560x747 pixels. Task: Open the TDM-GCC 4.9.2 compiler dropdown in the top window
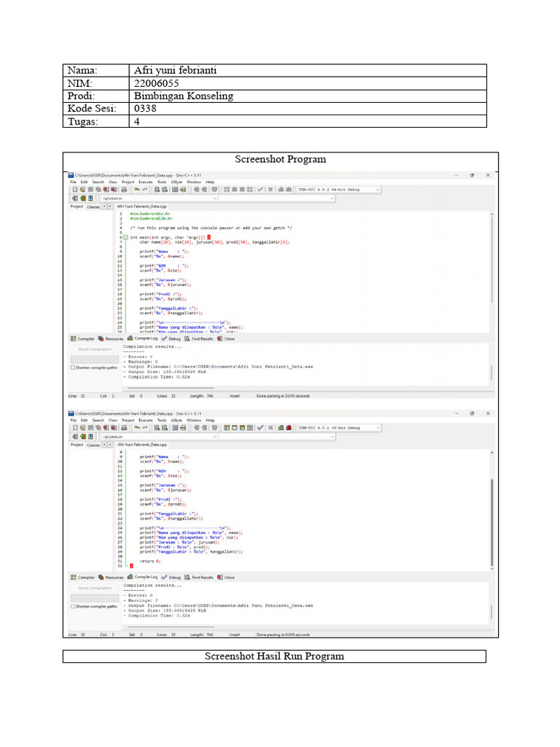point(339,190)
